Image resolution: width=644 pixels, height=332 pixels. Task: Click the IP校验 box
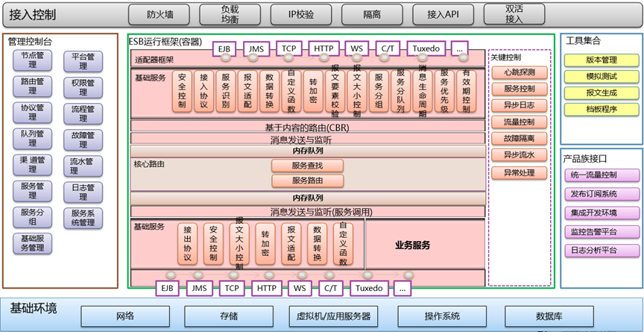click(301, 15)
